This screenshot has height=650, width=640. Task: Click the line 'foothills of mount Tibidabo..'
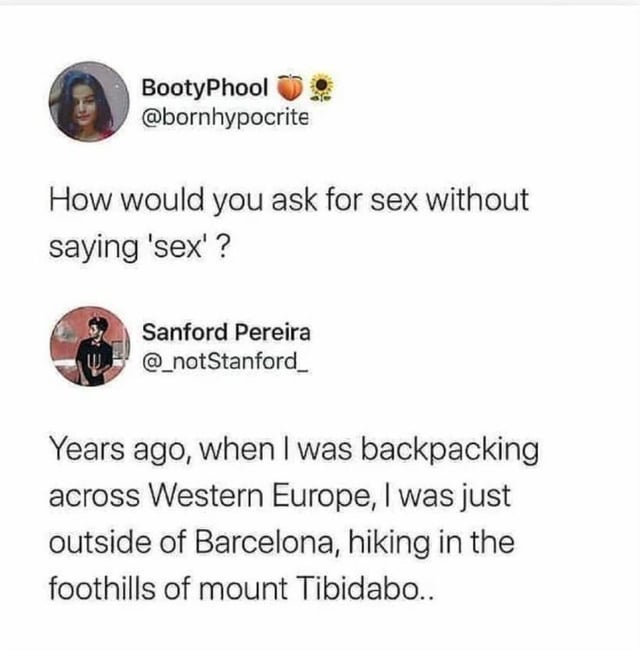241,589
